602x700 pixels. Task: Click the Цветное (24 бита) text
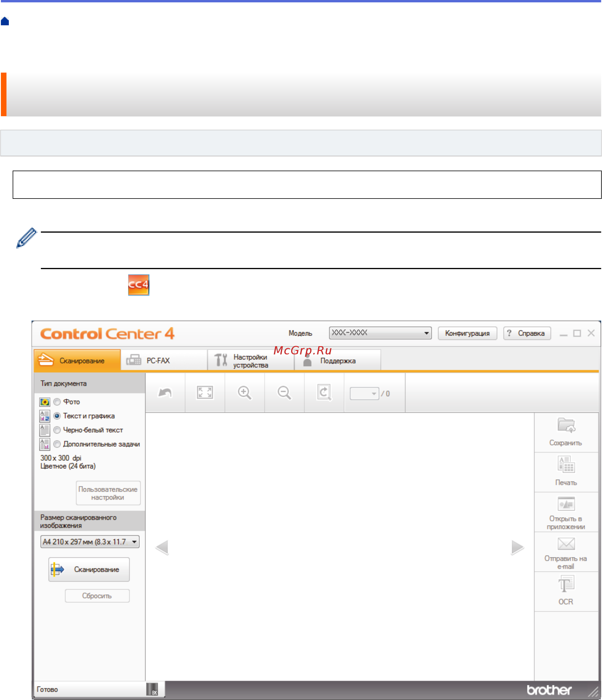click(x=68, y=466)
